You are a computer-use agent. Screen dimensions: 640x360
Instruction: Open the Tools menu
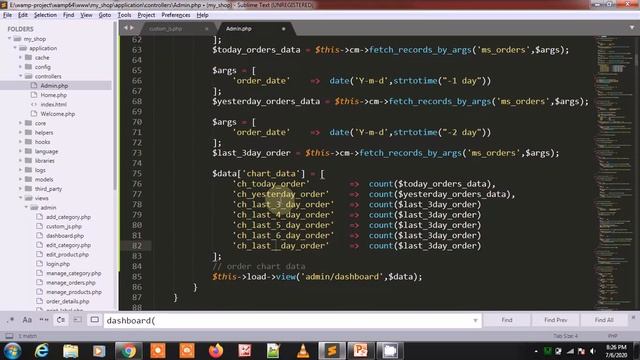[x=124, y=15]
